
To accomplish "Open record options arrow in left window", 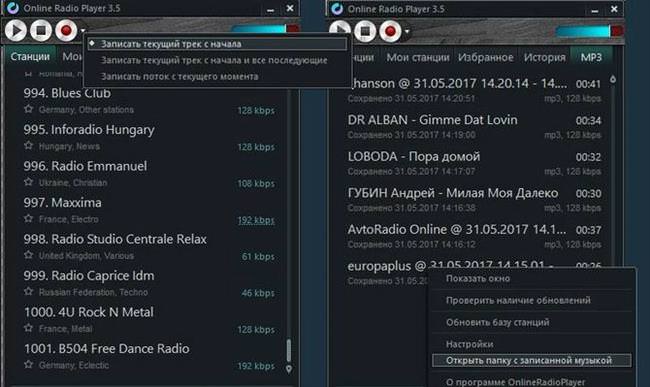I will (x=83, y=31).
